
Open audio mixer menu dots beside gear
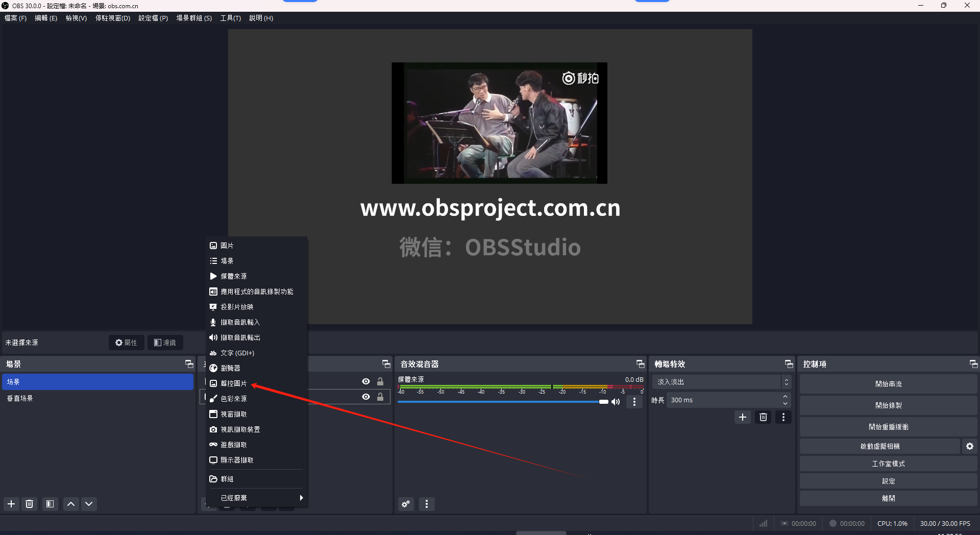[427, 504]
